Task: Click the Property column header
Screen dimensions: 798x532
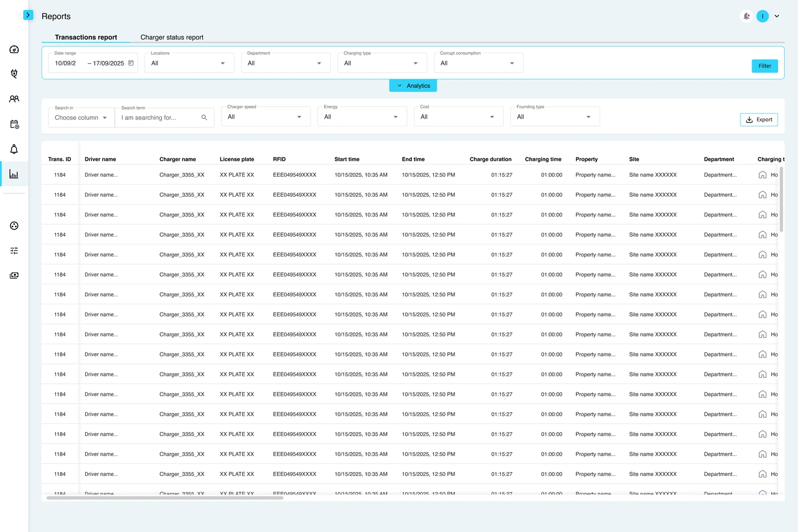Action: (587, 159)
